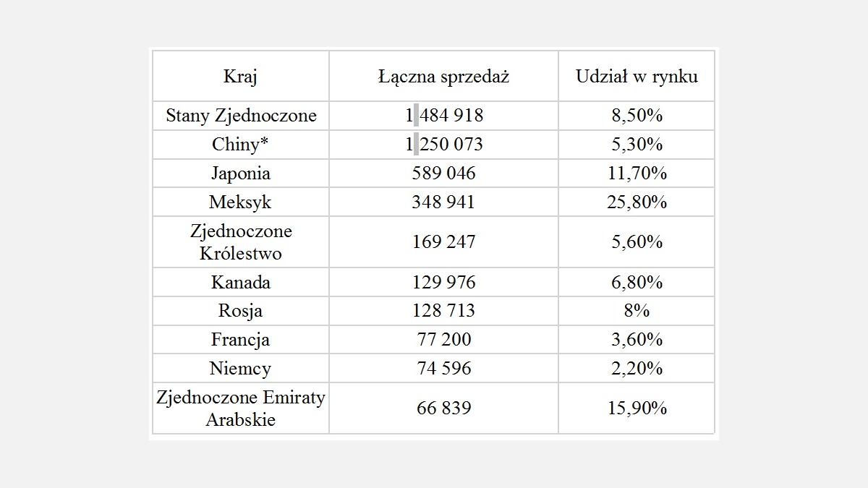Click the 169 247 sales figure

coord(444,242)
